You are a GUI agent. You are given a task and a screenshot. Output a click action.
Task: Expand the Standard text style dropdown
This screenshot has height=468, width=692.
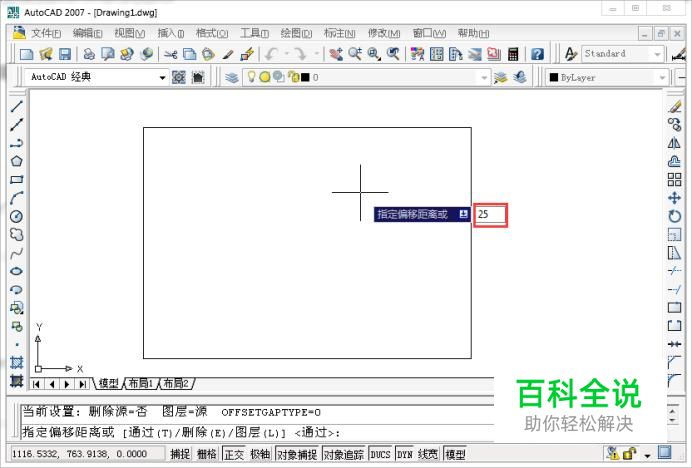pyautogui.click(x=658, y=54)
